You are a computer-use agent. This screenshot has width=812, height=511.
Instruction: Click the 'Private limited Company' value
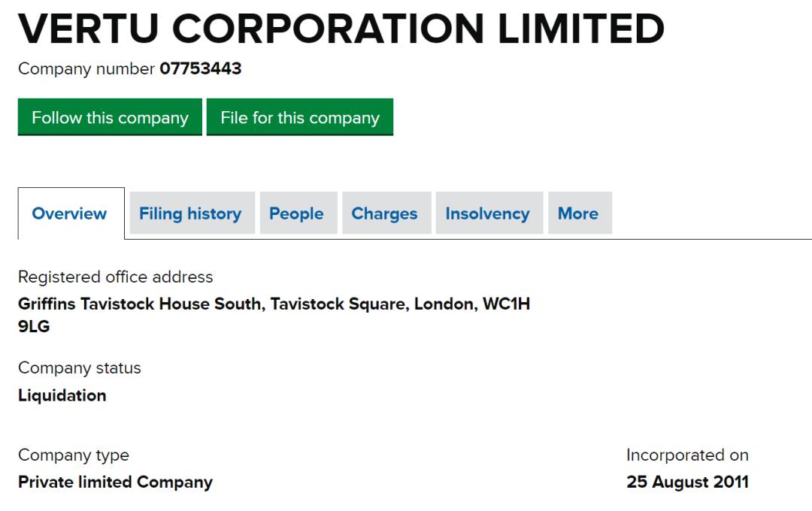115,482
